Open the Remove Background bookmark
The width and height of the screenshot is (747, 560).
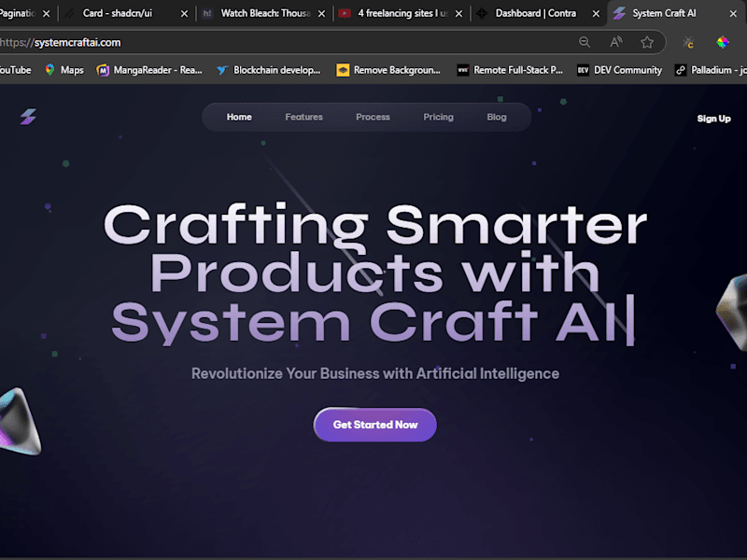[x=388, y=70]
